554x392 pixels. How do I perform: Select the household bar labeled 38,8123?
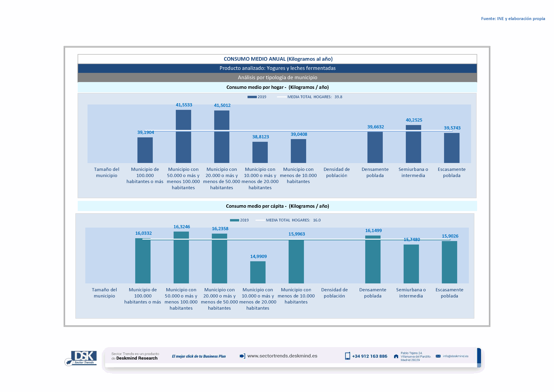point(260,152)
